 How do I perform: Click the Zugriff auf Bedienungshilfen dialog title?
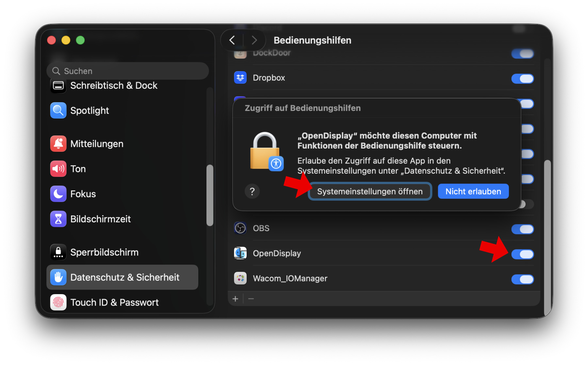(x=303, y=108)
